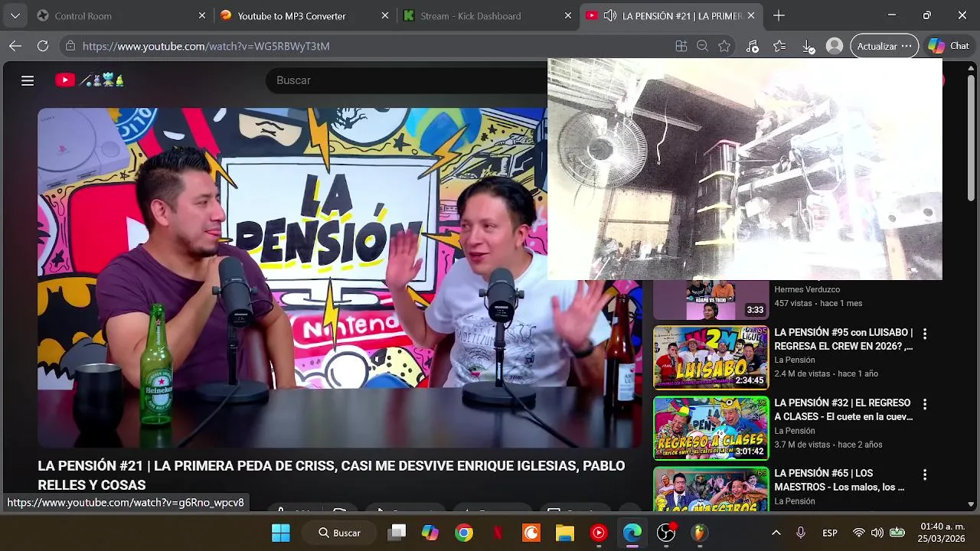Switch ESP keyboard language indicator

pyautogui.click(x=830, y=533)
